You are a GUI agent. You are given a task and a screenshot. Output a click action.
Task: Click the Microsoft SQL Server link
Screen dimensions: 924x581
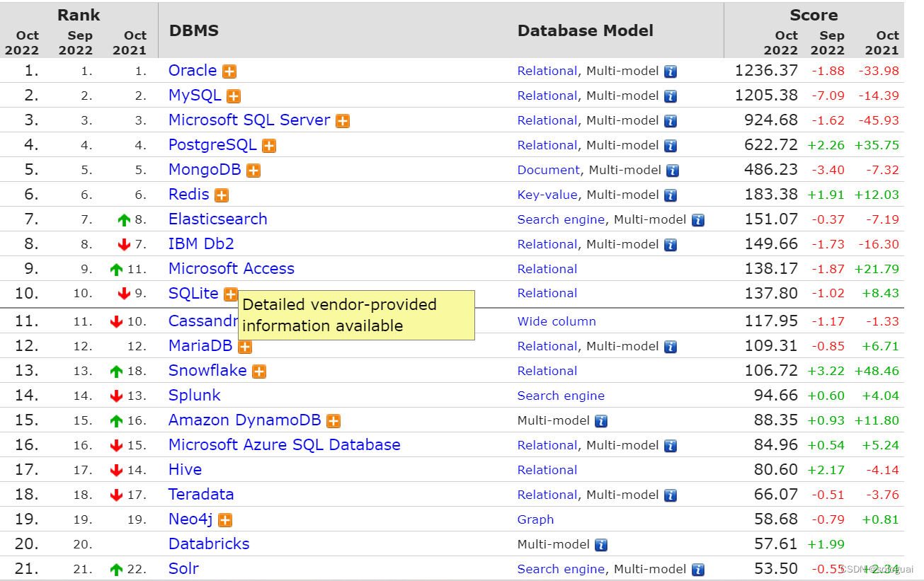pos(249,120)
